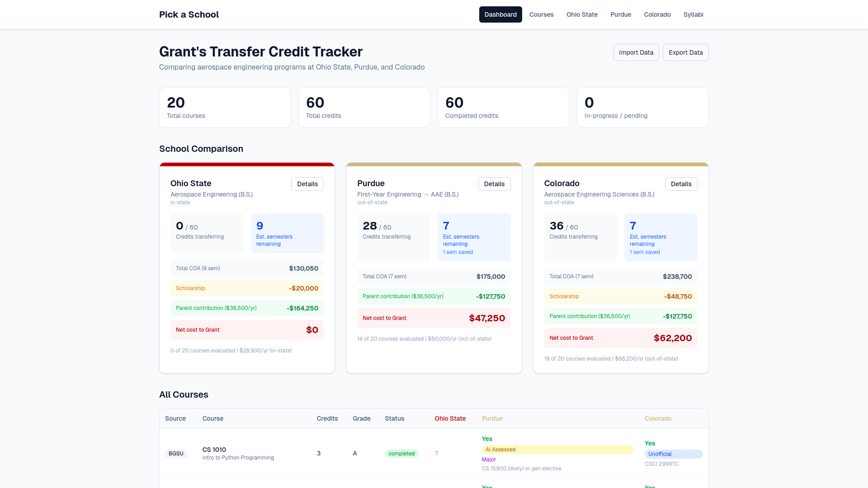
Task: Click the Credits column header
Action: click(327, 418)
